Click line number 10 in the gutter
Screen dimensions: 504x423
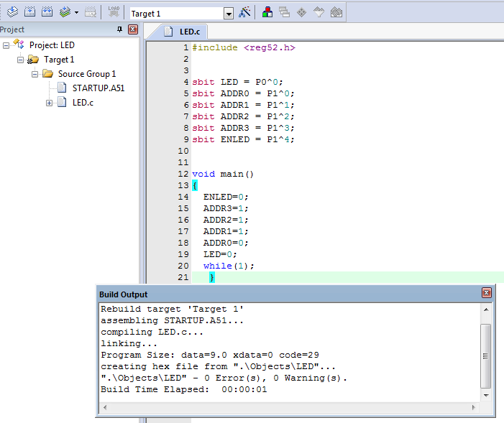(183, 151)
